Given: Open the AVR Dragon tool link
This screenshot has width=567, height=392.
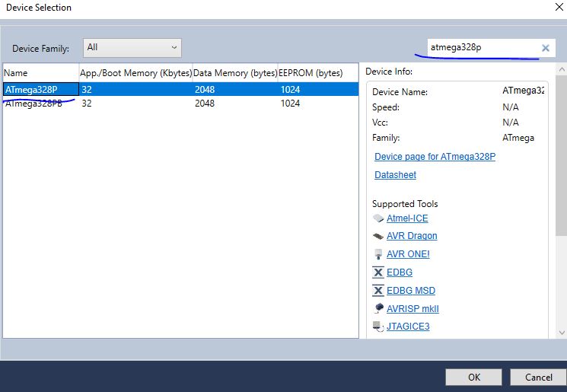Looking at the screenshot, I should pyautogui.click(x=412, y=236).
